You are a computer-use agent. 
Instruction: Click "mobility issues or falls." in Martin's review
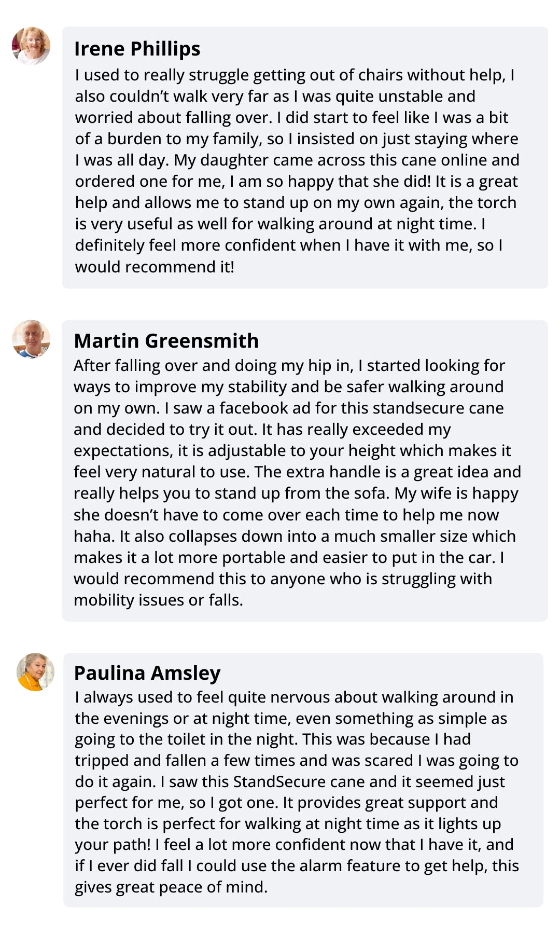point(158,600)
